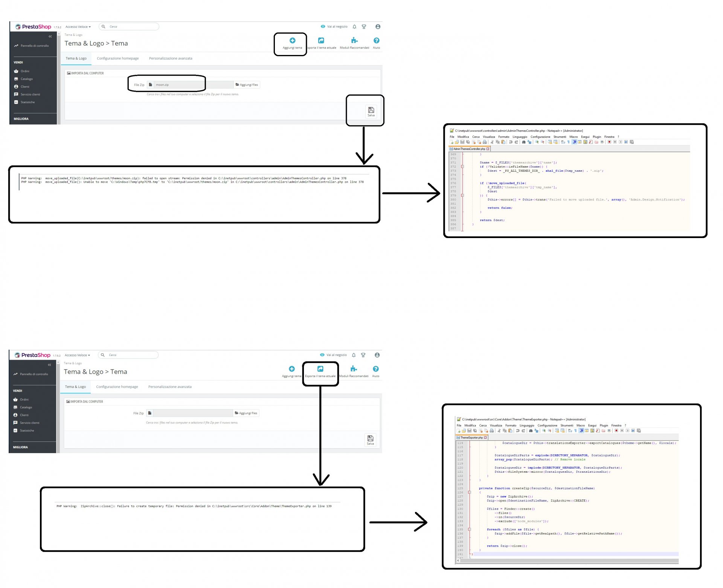Click Aggiungi files button next to moon.zip
The width and height of the screenshot is (723, 588).
click(247, 85)
